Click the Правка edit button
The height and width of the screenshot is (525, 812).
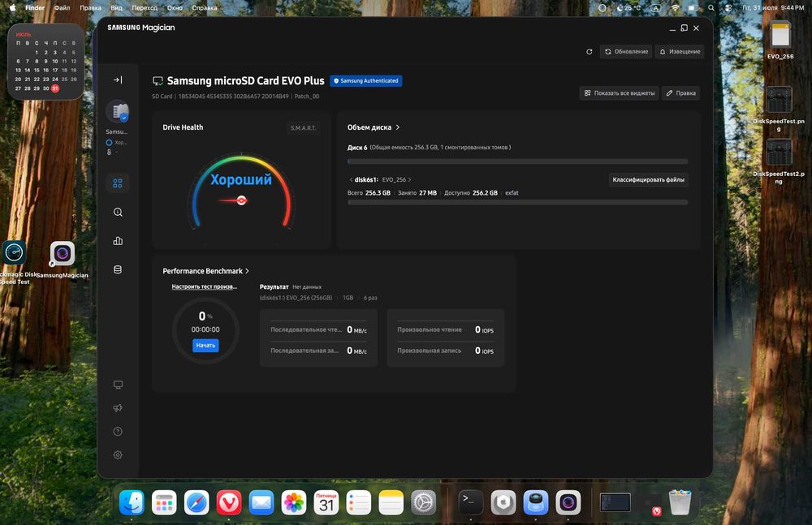coord(681,93)
